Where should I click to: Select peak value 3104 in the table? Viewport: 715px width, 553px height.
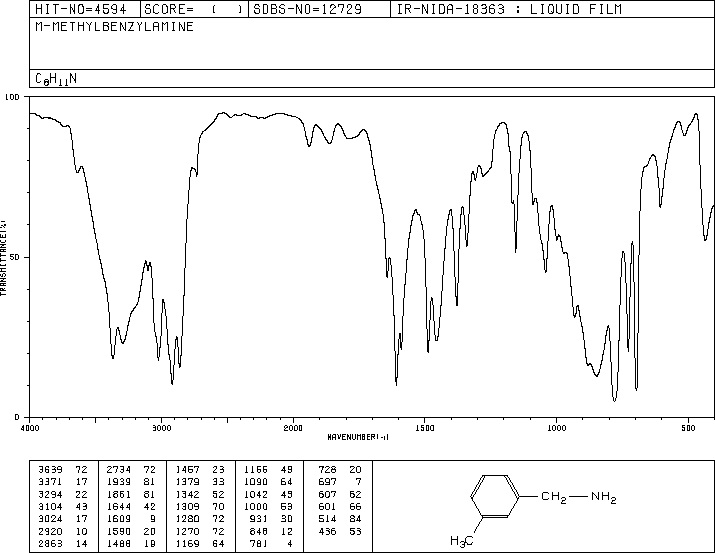[x=50, y=506]
